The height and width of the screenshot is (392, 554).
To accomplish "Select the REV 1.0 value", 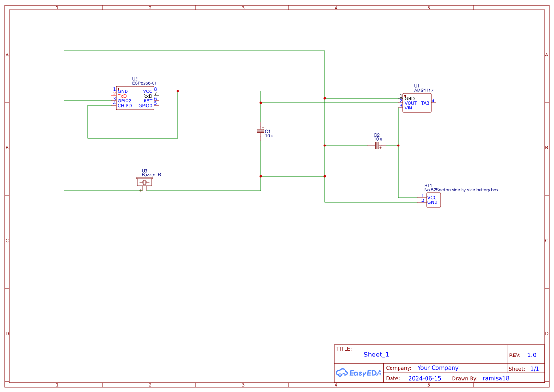I will coord(531,354).
